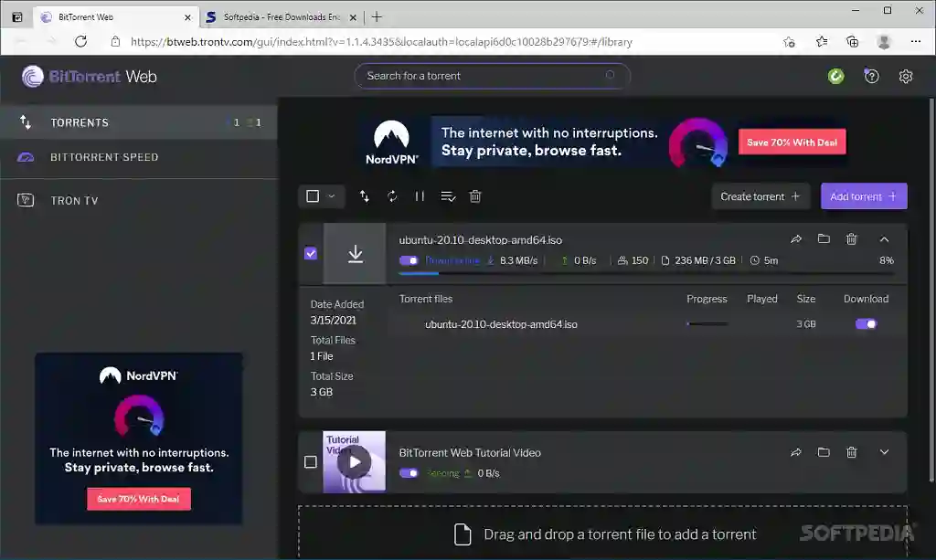
Task: Click the Progress column header
Action: (707, 299)
